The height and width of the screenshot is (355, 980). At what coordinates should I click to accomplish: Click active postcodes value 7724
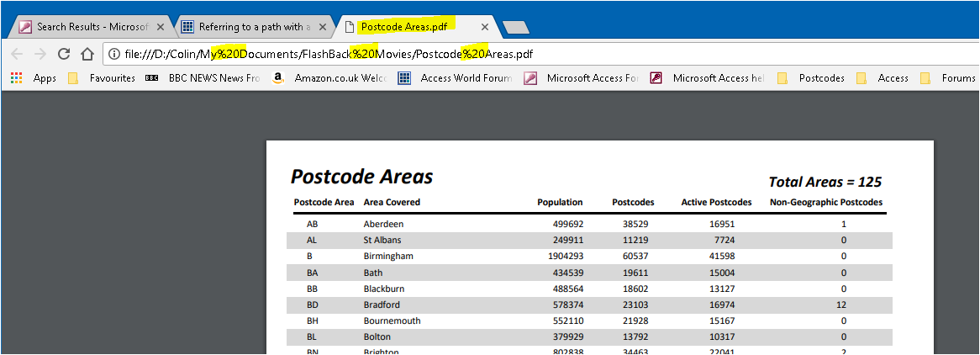tap(724, 241)
